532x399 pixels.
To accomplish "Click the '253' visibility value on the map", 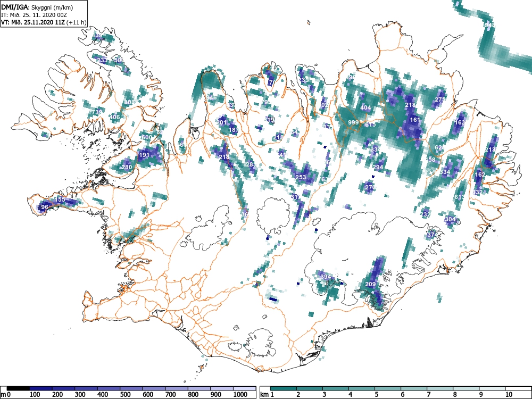I will click(301, 177).
